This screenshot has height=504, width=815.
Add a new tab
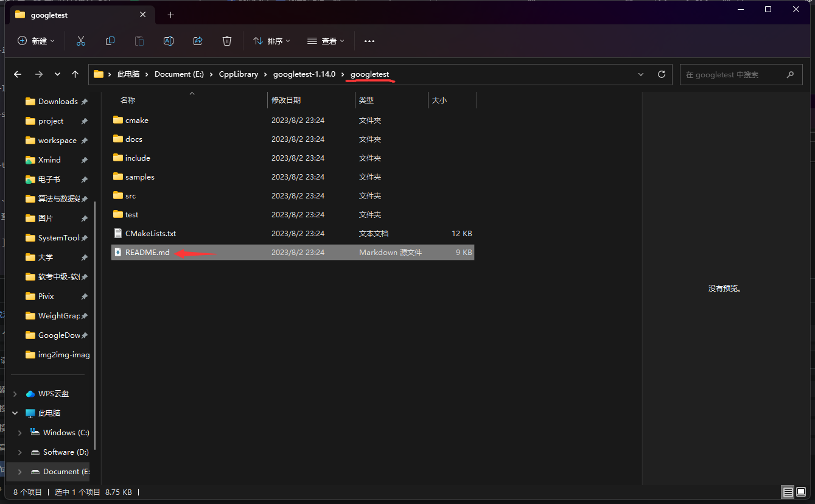(x=170, y=15)
